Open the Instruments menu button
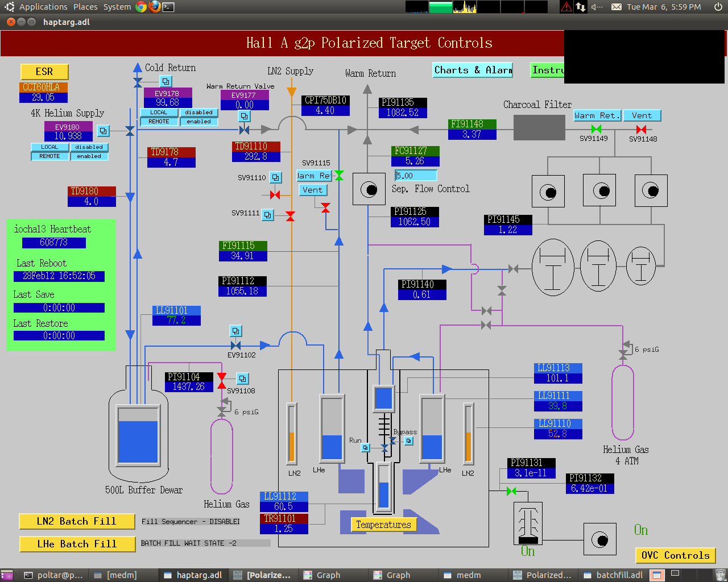The height and width of the screenshot is (582, 728). tap(547, 70)
